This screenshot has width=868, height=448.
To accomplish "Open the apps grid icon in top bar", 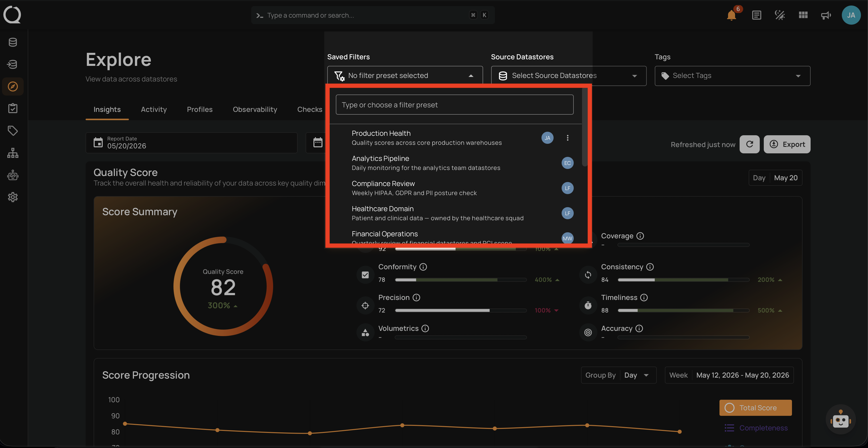I will (x=803, y=15).
